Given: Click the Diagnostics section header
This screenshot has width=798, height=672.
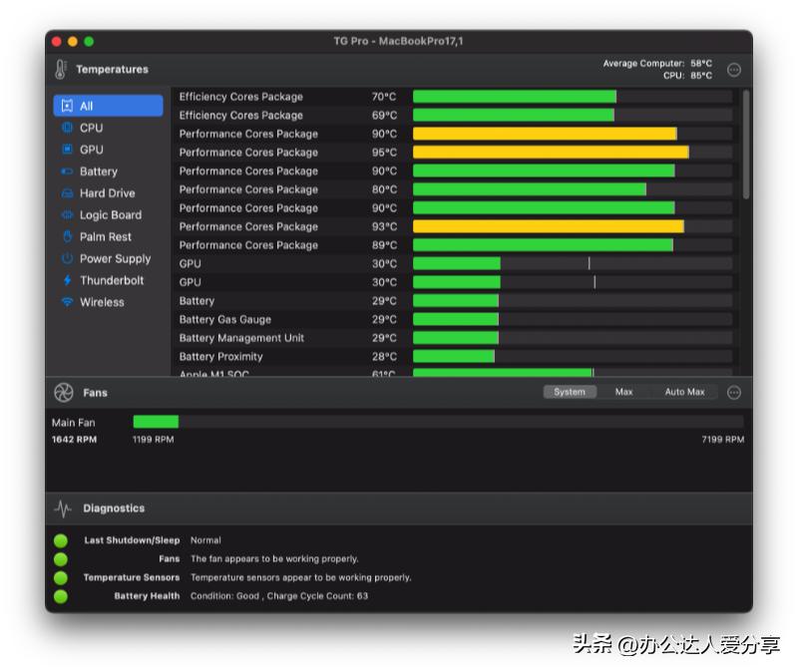Looking at the screenshot, I should coord(114,508).
